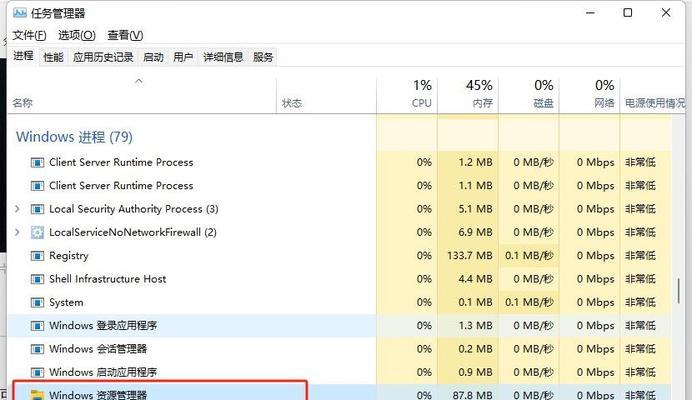Switch to the 启动 tab

pyautogui.click(x=153, y=57)
